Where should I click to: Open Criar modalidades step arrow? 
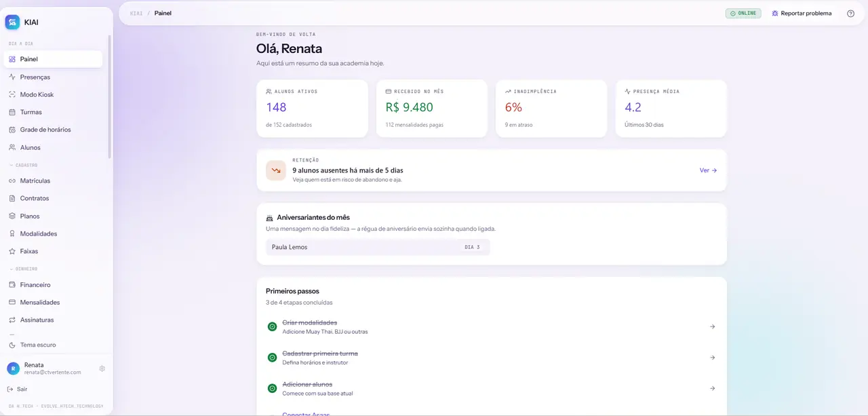tap(712, 326)
